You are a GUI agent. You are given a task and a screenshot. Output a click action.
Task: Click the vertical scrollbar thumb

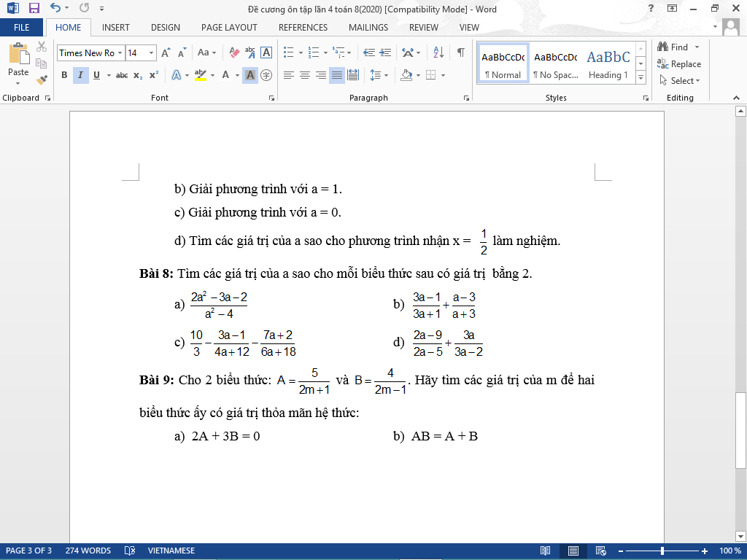pos(740,430)
